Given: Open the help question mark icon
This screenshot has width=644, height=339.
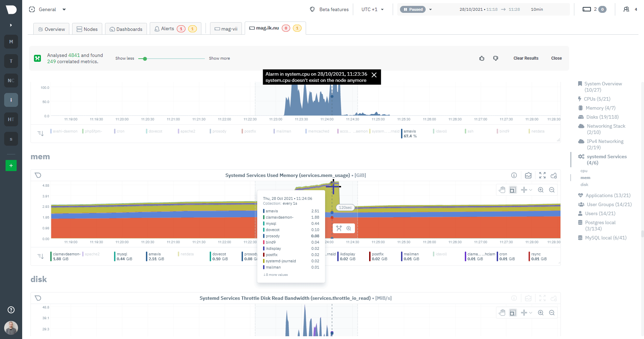Looking at the screenshot, I should point(11,310).
